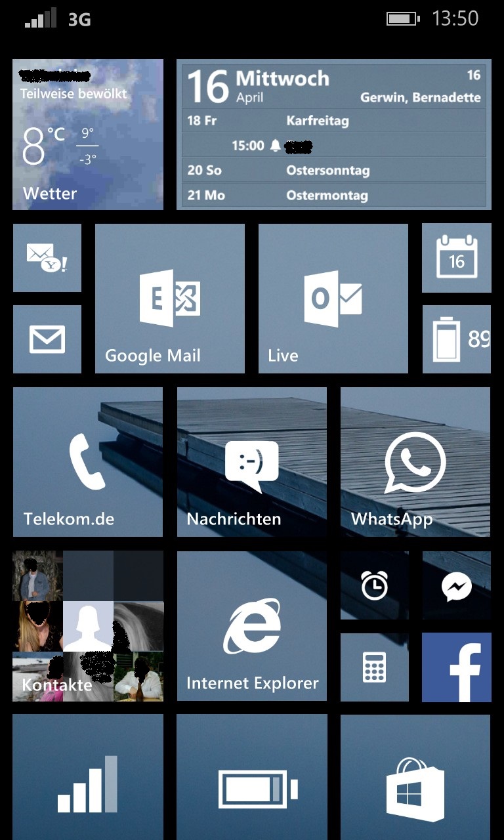Open the signal bars data usage tile

88,778
